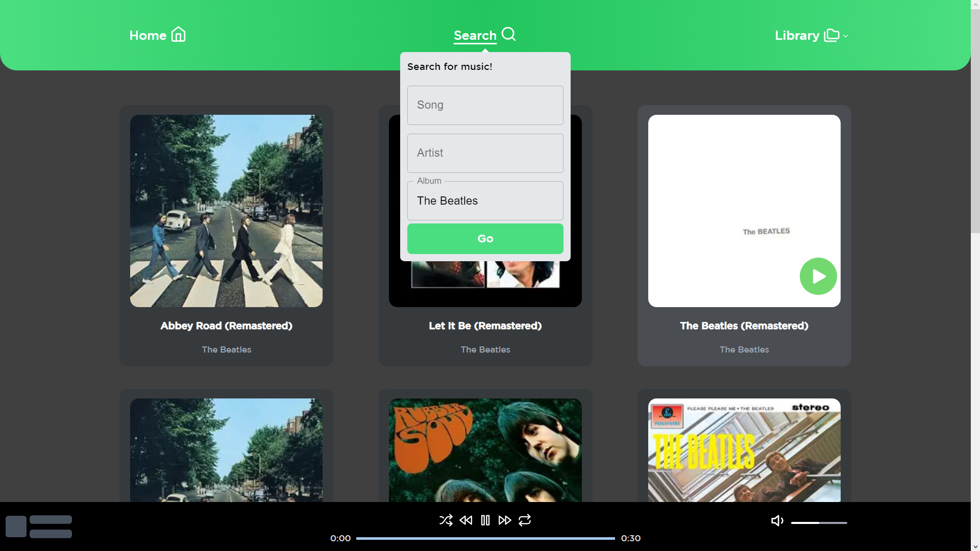
Task: Click the scrollbar down arrow
Action: pyautogui.click(x=975, y=546)
